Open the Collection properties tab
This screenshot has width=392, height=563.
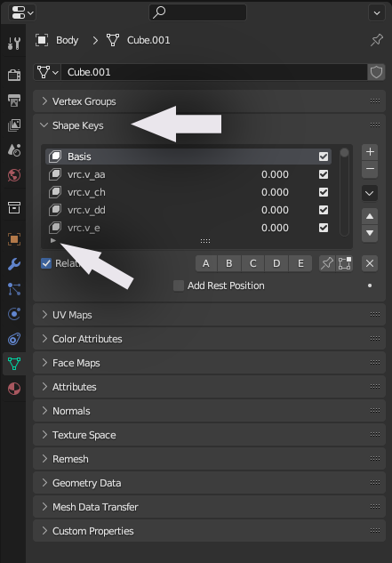14,207
